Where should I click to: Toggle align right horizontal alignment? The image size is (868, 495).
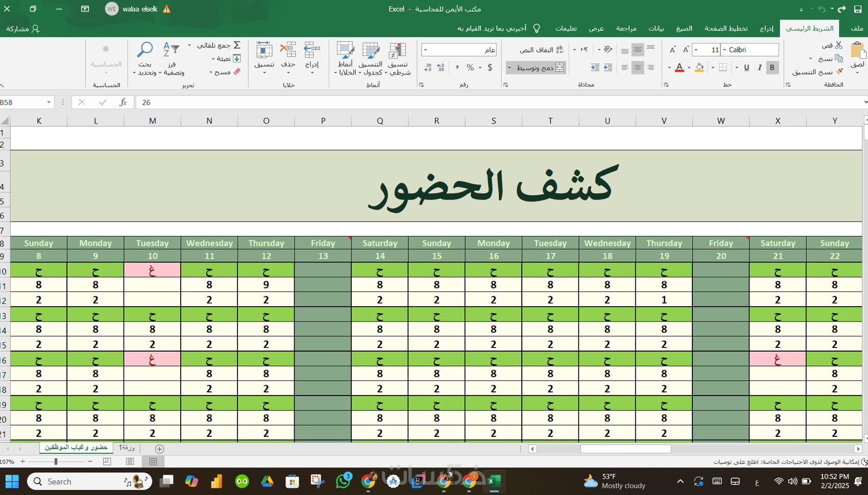(650, 67)
